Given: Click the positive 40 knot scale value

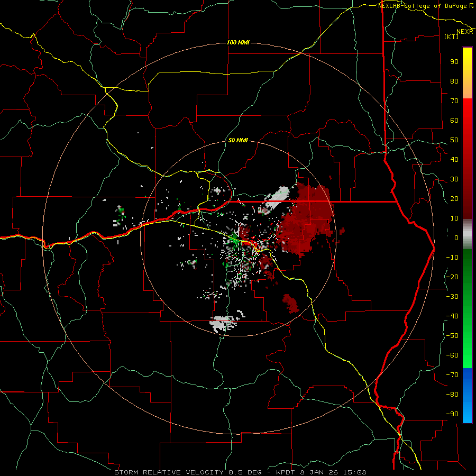Looking at the screenshot, I should coord(454,159).
